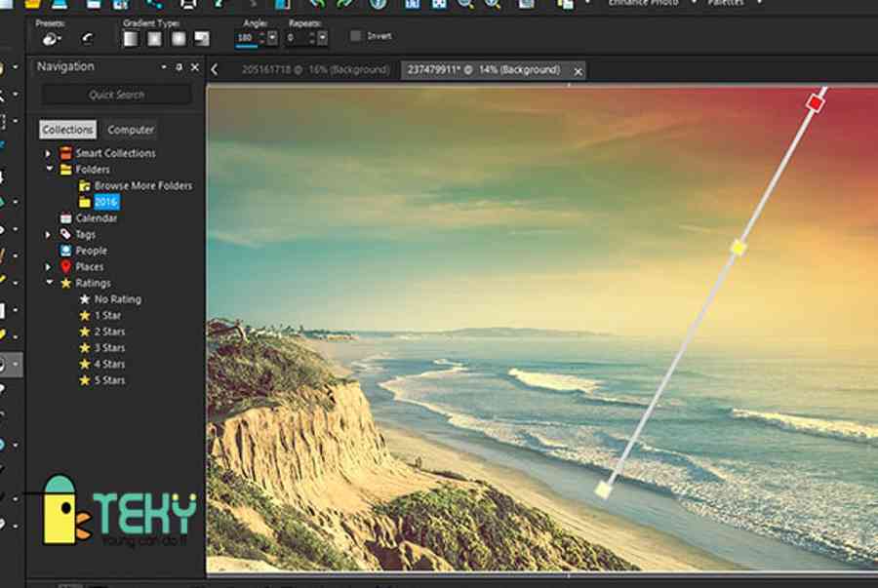Open the Angle dropdown slider arrow
The width and height of the screenshot is (878, 588).
click(272, 38)
